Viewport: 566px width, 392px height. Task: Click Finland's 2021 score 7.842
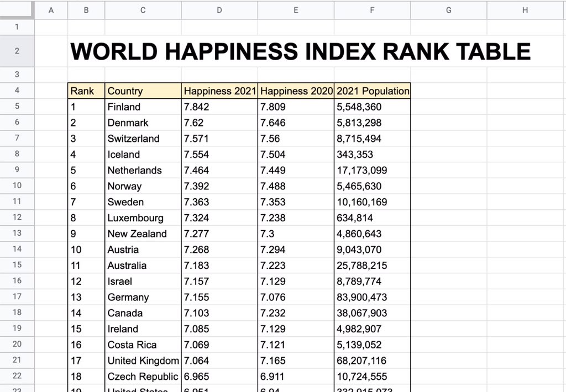[x=219, y=107]
